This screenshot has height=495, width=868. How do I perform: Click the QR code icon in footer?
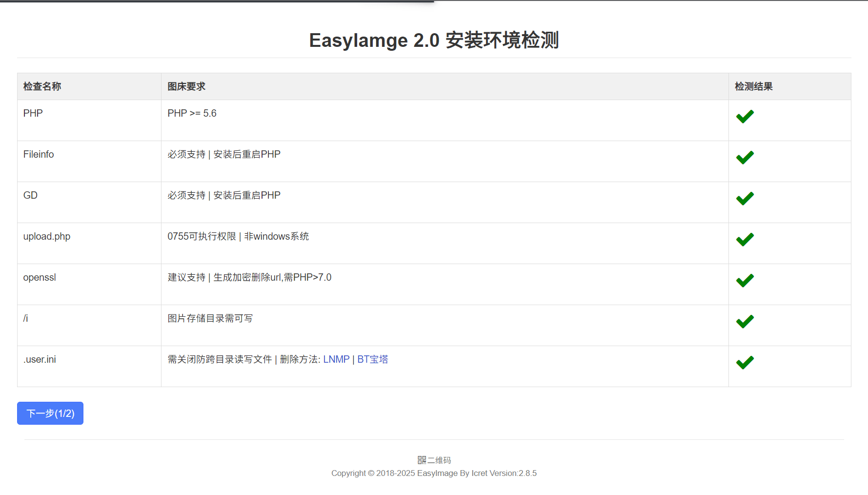pos(422,460)
